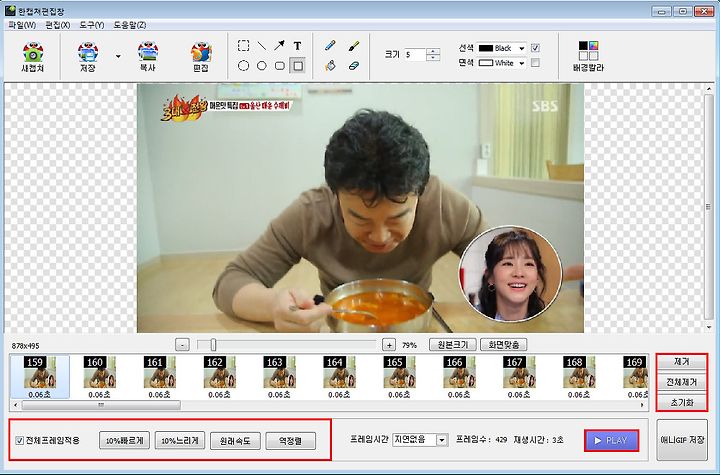Select frame thumbnail 160
Viewport: 720px width, 475px height.
tap(100, 377)
